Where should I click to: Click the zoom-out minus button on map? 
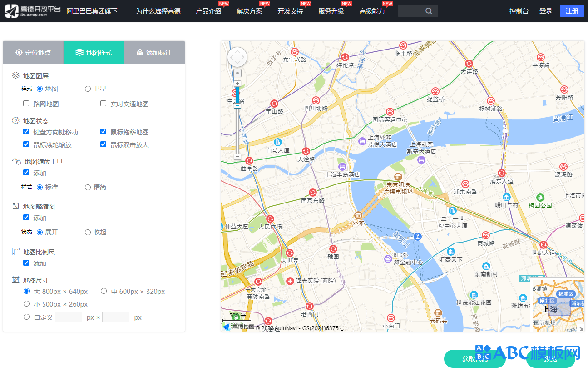pos(237,156)
